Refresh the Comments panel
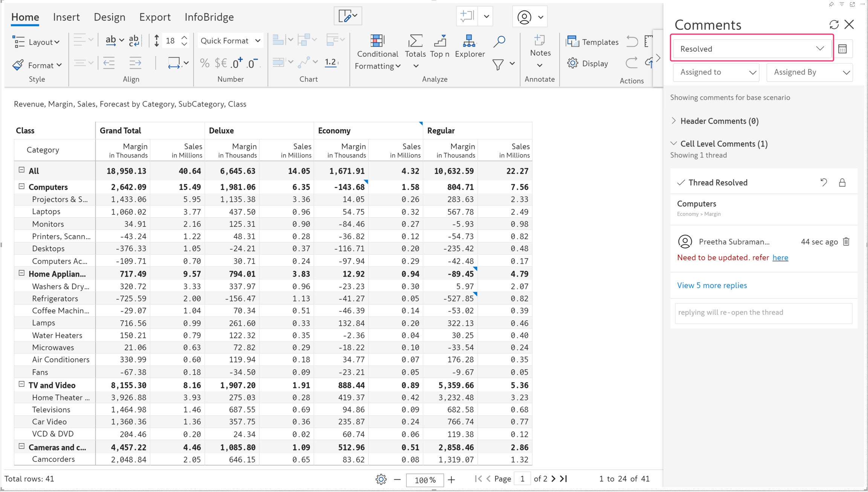The height and width of the screenshot is (492, 868). point(834,25)
